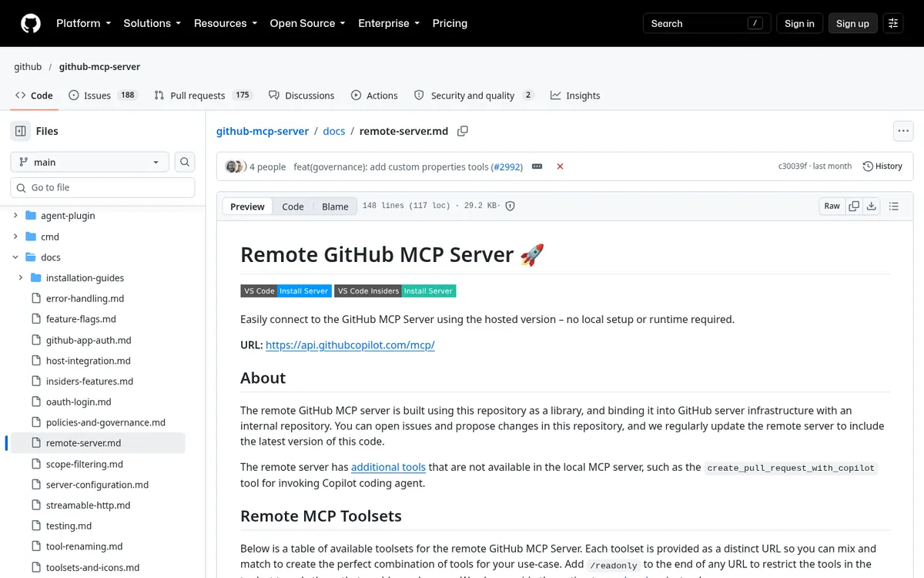924x578 pixels.
Task: Open the Insights tab
Action: pos(575,96)
